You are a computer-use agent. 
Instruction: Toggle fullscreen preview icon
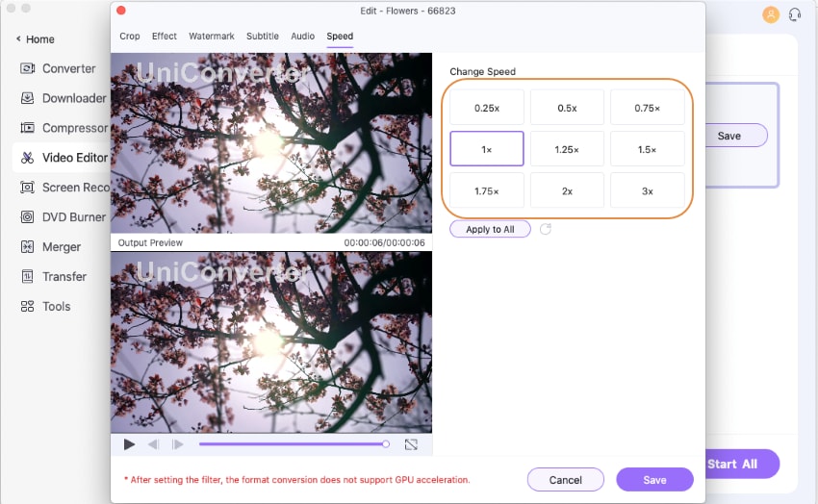[x=411, y=444]
